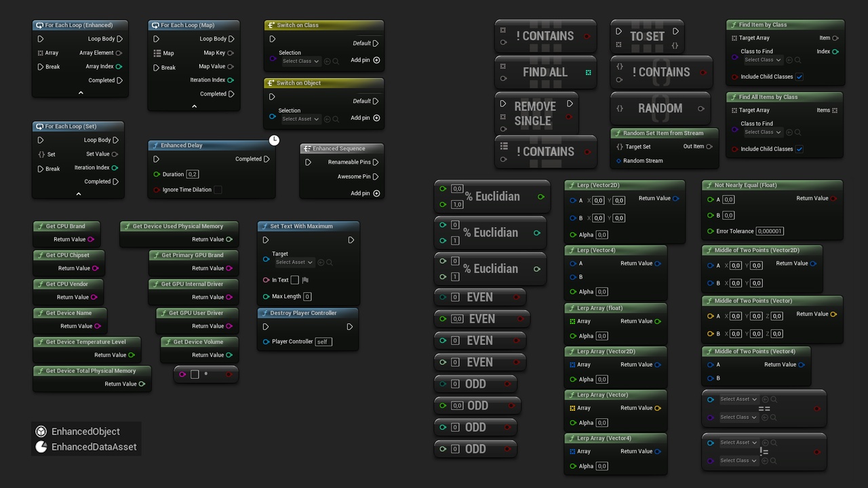Click the Set input pin on For Each Loop (Set)

41,155
